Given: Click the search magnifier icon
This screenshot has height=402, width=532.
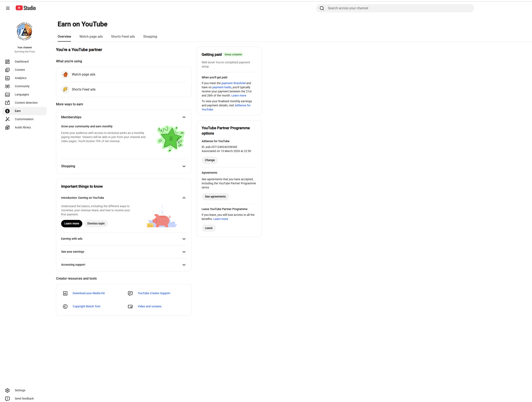Looking at the screenshot, I should [322, 8].
